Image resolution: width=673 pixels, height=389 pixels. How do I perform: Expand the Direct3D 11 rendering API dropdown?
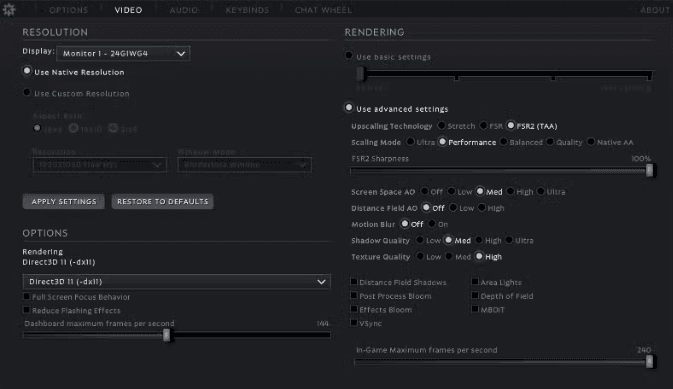pos(176,282)
